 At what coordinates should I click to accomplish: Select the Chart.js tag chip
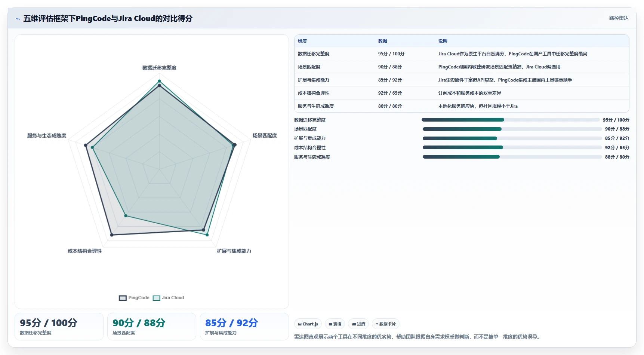coord(308,324)
